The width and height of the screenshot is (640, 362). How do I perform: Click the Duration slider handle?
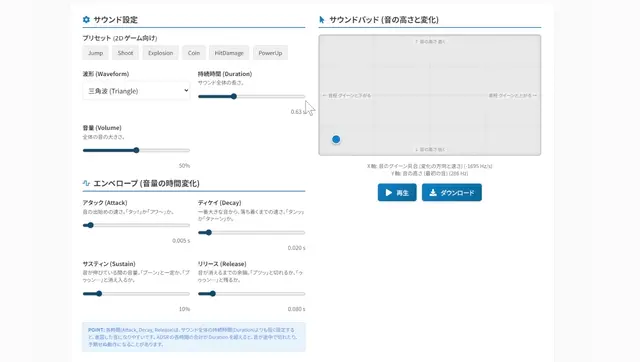coord(233,96)
